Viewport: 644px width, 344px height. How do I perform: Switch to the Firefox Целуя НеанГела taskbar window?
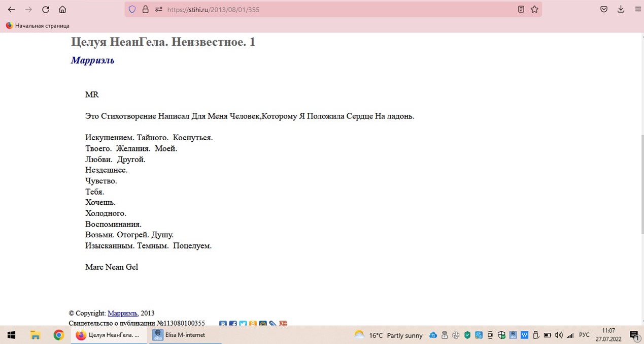[108, 335]
